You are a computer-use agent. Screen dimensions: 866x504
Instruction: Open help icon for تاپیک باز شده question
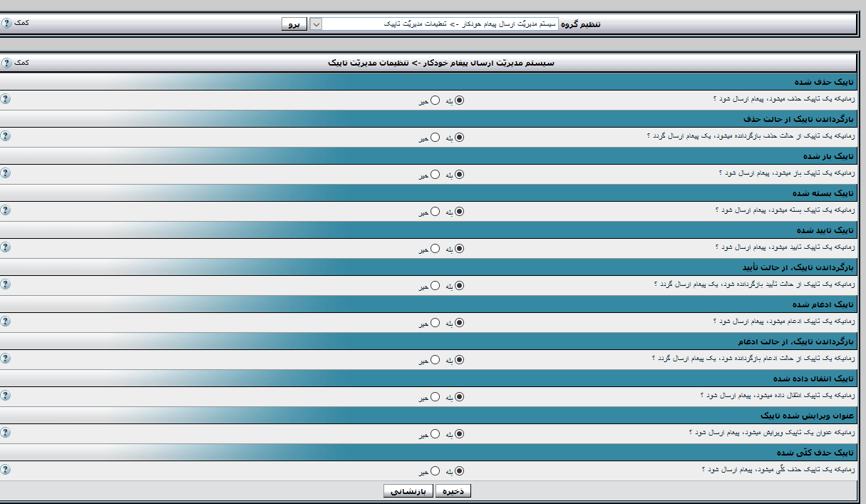(x=6, y=173)
